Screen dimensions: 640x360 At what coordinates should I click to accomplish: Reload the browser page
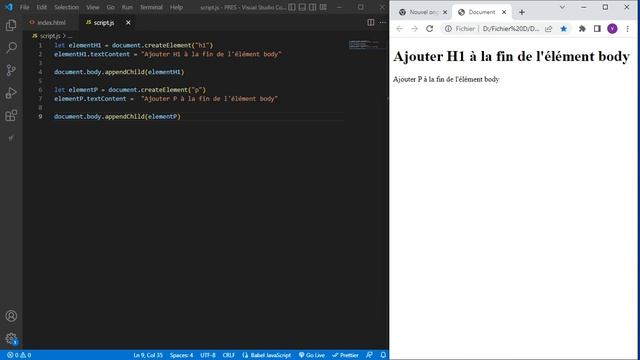429,29
